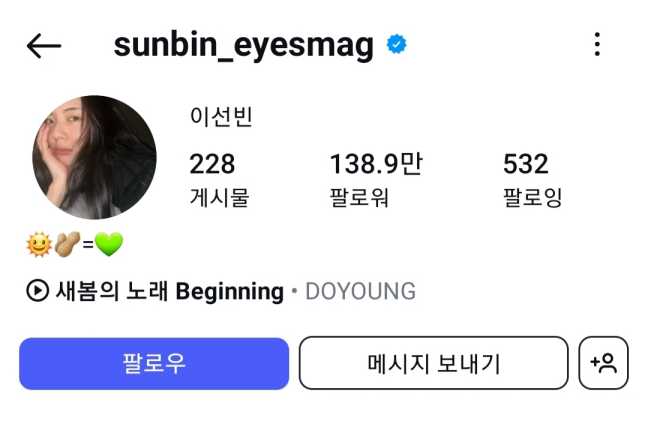Go back using the left arrow
This screenshot has height=424, width=648.
pyautogui.click(x=44, y=45)
